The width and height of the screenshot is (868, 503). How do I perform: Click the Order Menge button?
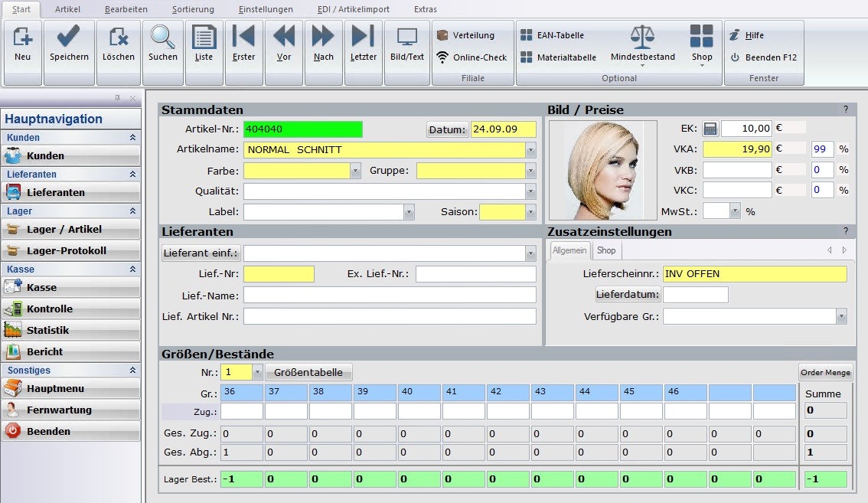[x=825, y=372]
